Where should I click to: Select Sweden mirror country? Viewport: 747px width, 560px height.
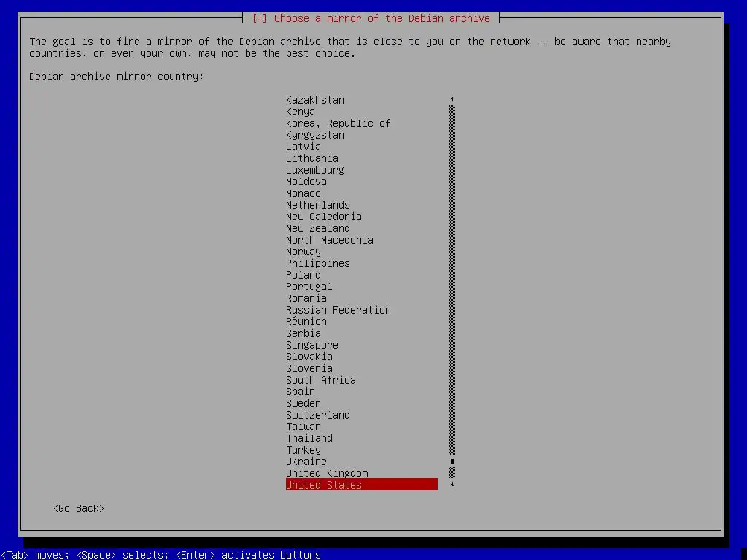coord(303,403)
